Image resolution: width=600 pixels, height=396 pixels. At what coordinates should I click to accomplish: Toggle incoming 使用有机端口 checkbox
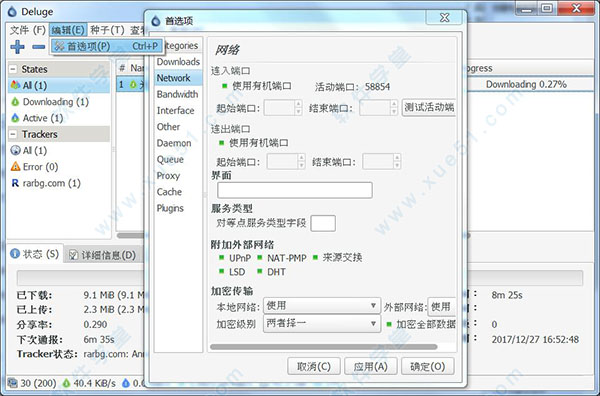225,86
